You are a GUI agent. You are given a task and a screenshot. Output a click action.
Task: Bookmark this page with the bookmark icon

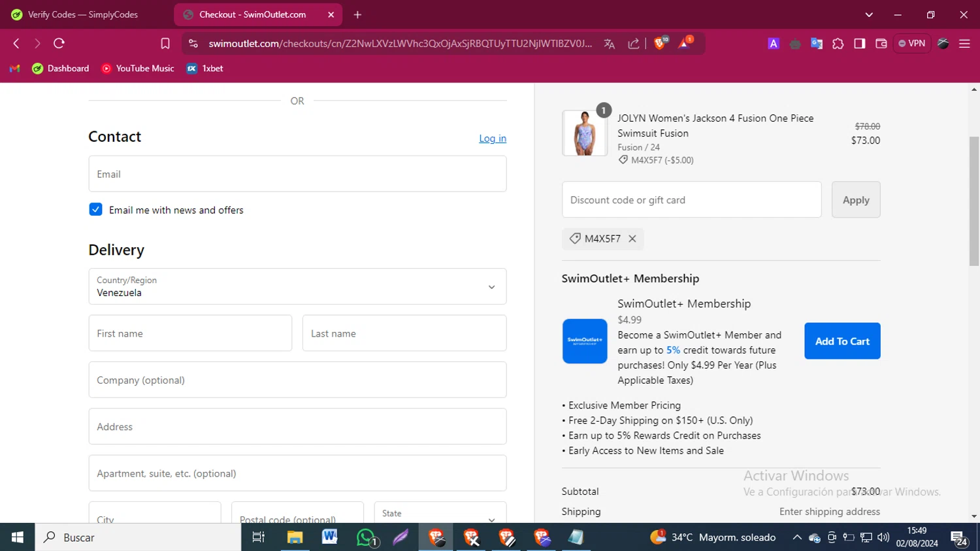click(165, 43)
